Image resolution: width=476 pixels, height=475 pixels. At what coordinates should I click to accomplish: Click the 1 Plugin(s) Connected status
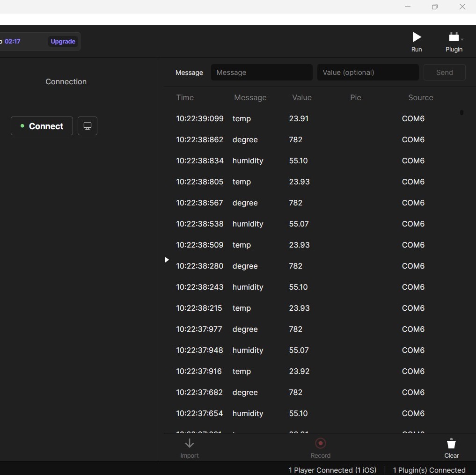[x=429, y=470]
